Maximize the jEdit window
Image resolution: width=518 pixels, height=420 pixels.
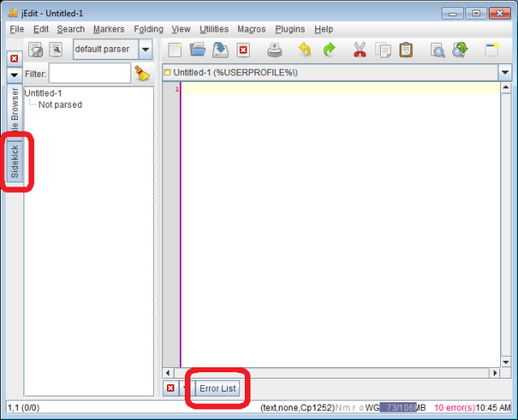[x=476, y=14]
